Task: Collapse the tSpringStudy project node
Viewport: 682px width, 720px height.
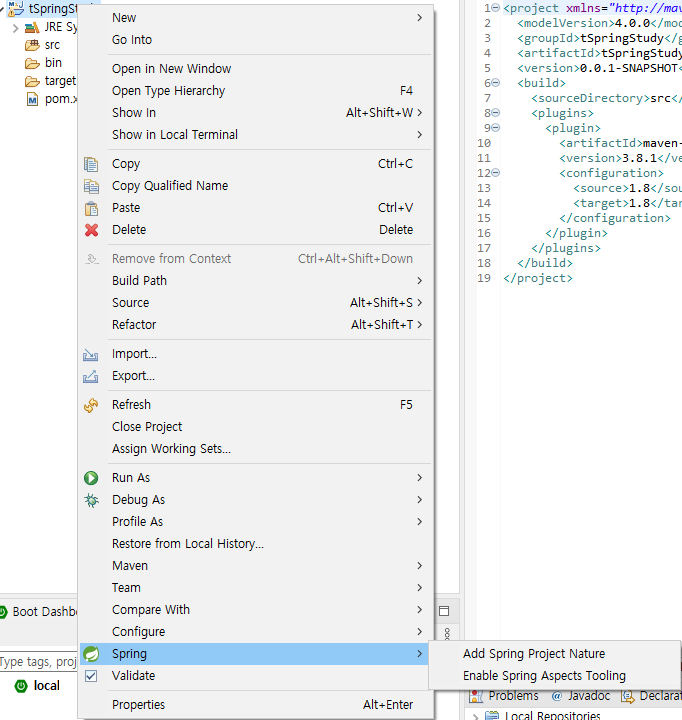Action: 2,8
